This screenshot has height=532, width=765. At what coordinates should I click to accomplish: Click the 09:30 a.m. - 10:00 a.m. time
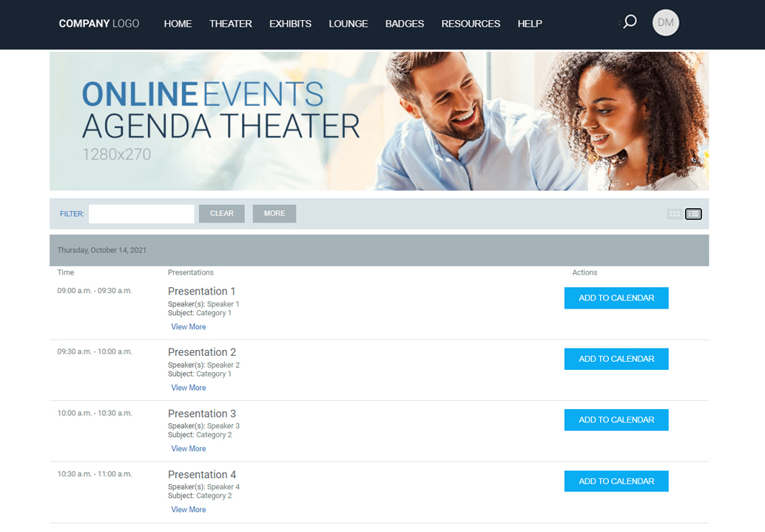click(95, 351)
